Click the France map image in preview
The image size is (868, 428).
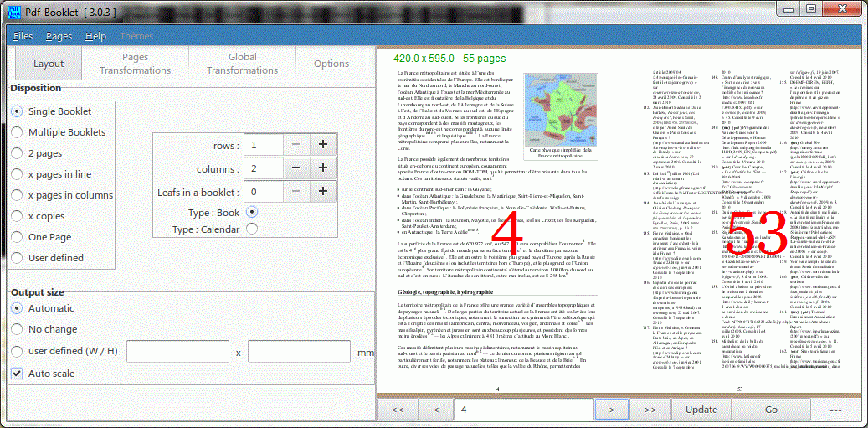[x=560, y=109]
